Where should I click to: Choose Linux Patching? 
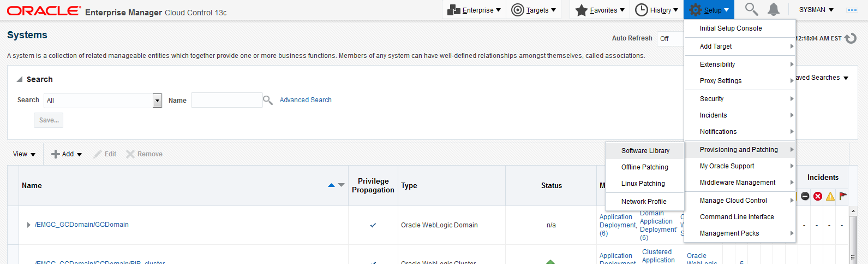pyautogui.click(x=645, y=184)
